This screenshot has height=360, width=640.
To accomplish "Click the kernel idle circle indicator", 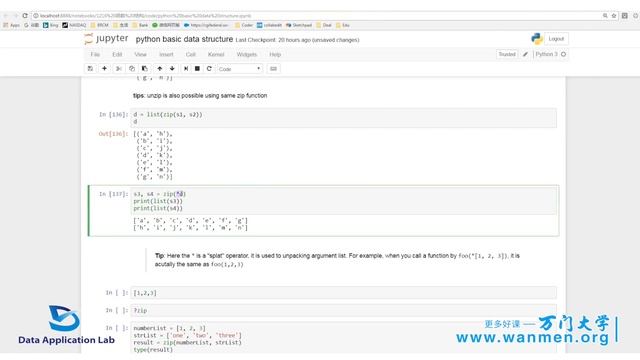I will pos(564,54).
